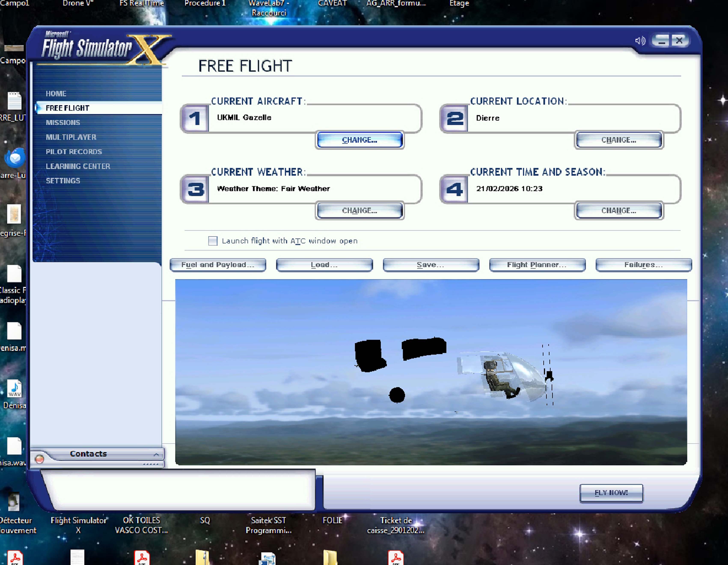The width and height of the screenshot is (728, 565).
Task: Click the number 1 aircraft icon
Action: (x=195, y=119)
